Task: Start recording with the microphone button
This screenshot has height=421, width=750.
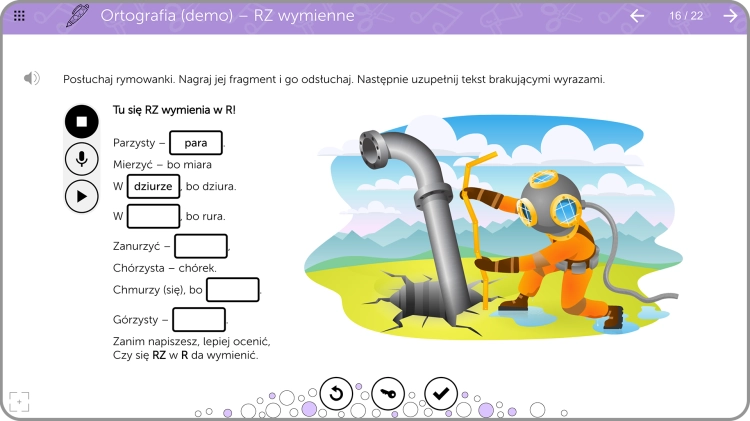Action: 82,159
